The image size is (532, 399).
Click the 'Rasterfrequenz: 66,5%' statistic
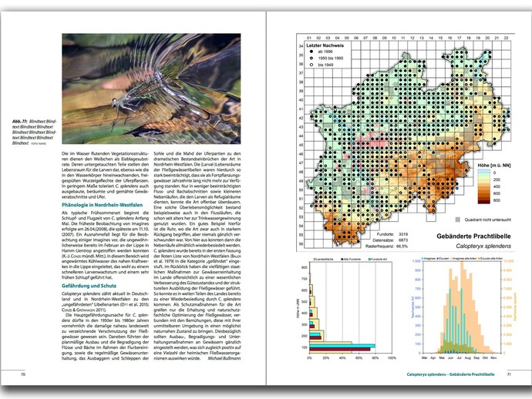click(x=387, y=246)
